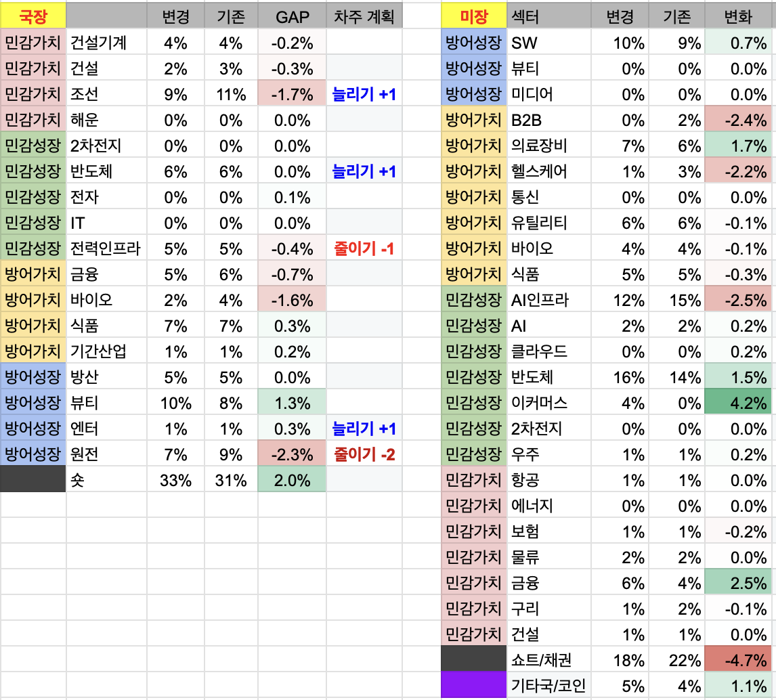Select the 통신 sector cell
The width and height of the screenshot is (776, 700).
548,196
